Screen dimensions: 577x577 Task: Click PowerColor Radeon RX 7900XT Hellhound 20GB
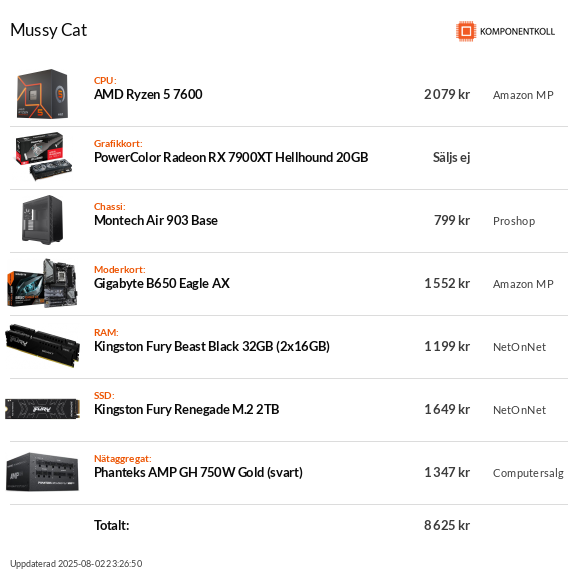click(231, 157)
